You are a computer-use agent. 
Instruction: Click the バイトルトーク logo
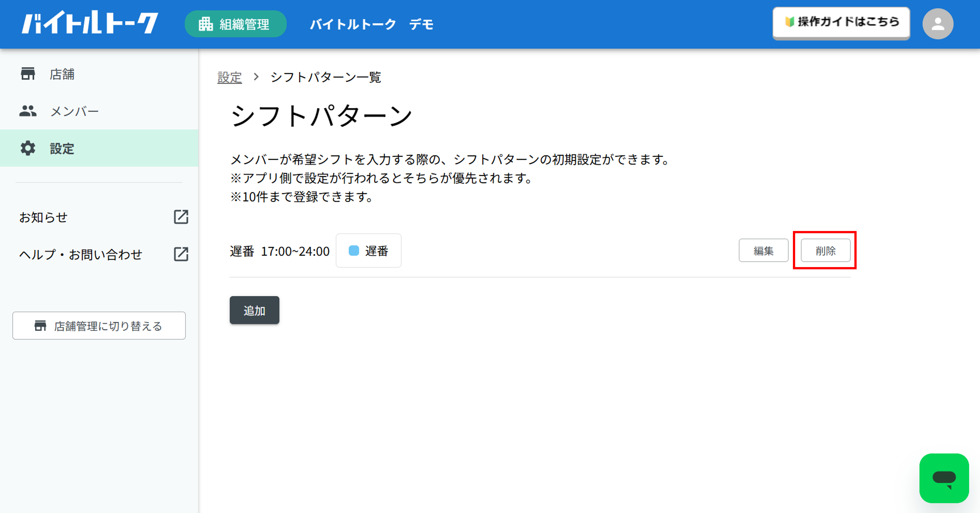(x=89, y=23)
